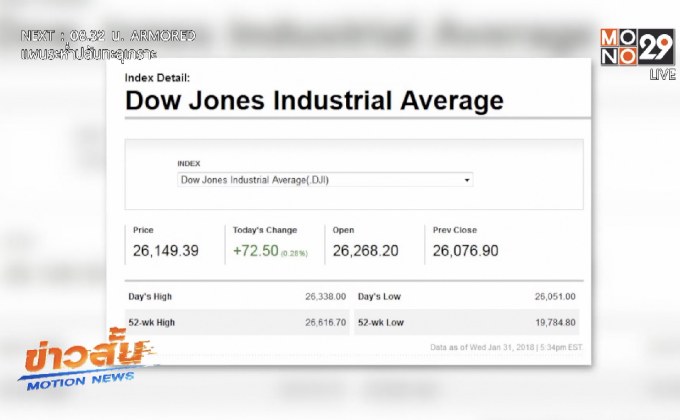Click the Open value 26,268.20
The width and height of the screenshot is (680, 420).
367,250
